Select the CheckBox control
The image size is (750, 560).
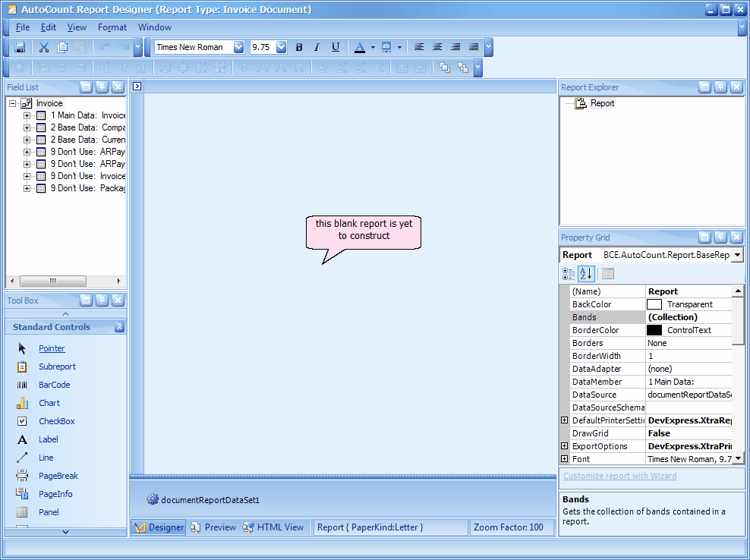coord(56,421)
